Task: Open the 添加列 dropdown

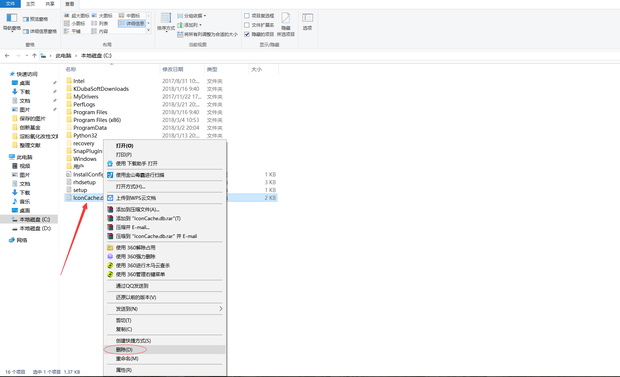Action: tap(189, 25)
